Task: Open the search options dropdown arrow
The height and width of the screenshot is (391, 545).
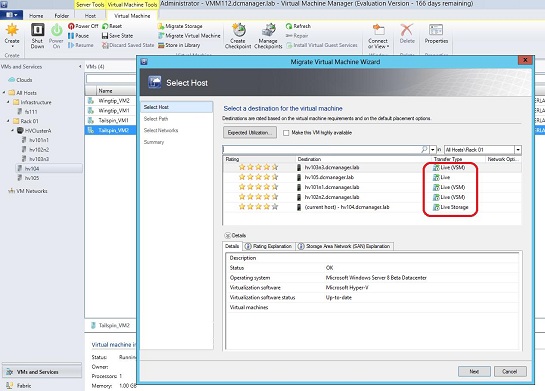Action: [x=433, y=150]
